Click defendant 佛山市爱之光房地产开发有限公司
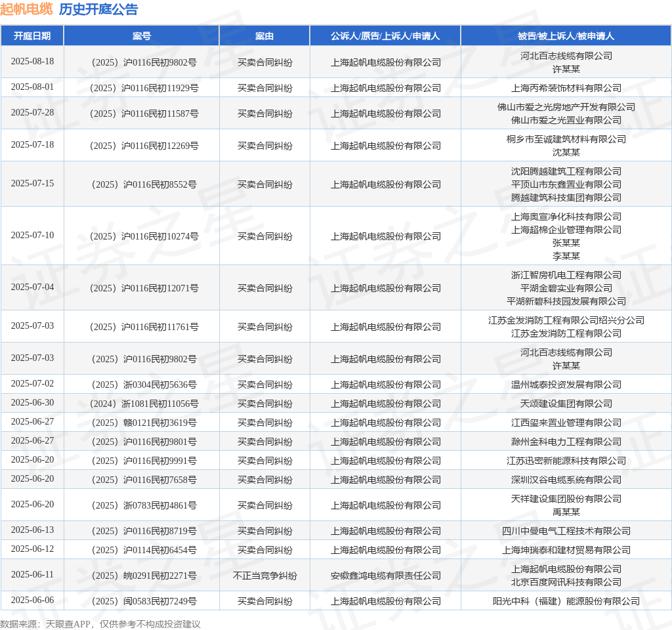Screen dimensions: 672x630 (x=566, y=107)
